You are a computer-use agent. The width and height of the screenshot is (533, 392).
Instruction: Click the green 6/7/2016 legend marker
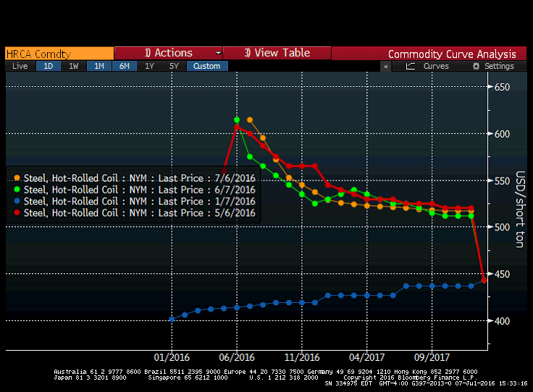[x=17, y=190]
